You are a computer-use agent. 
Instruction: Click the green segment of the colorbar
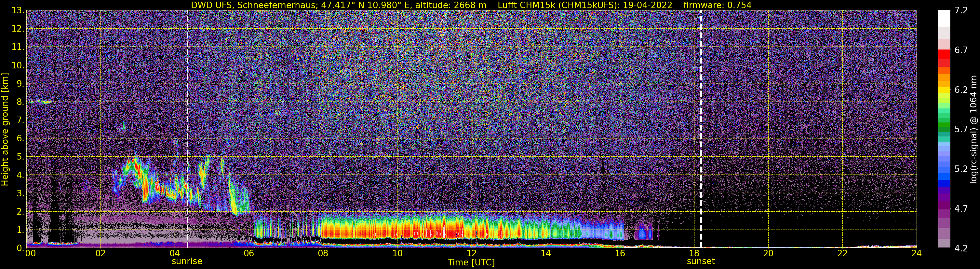pyautogui.click(x=944, y=125)
